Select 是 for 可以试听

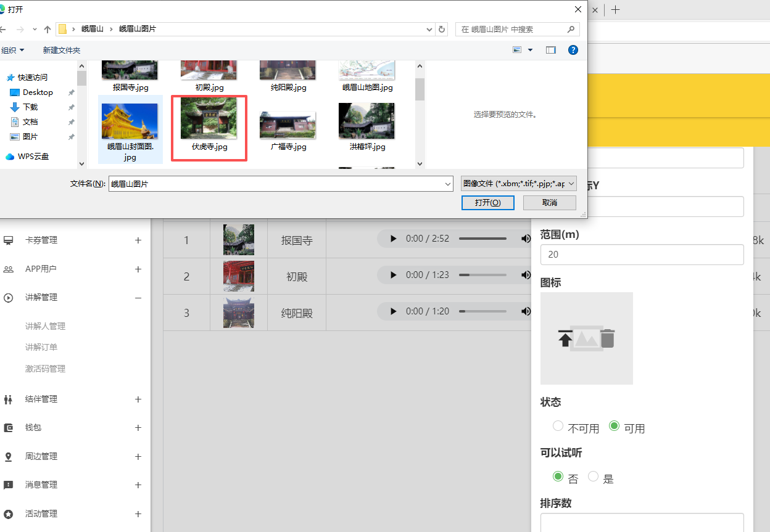point(593,476)
